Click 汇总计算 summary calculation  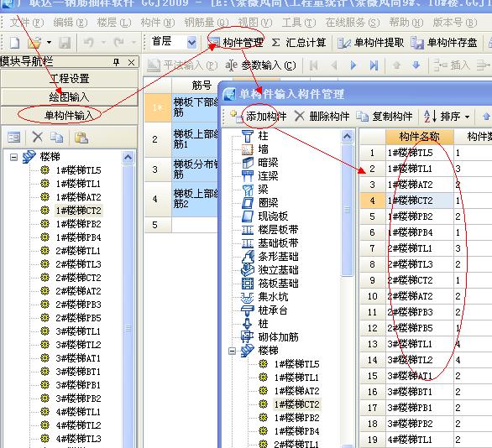tap(299, 42)
